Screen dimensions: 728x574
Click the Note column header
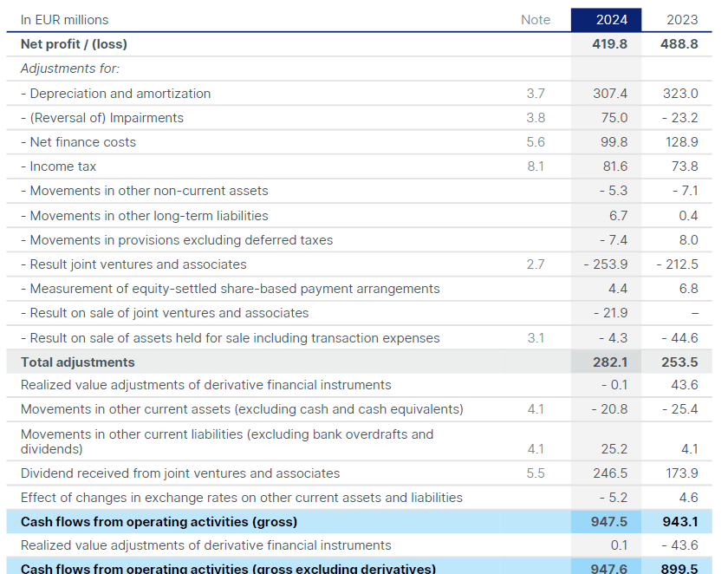pos(536,19)
